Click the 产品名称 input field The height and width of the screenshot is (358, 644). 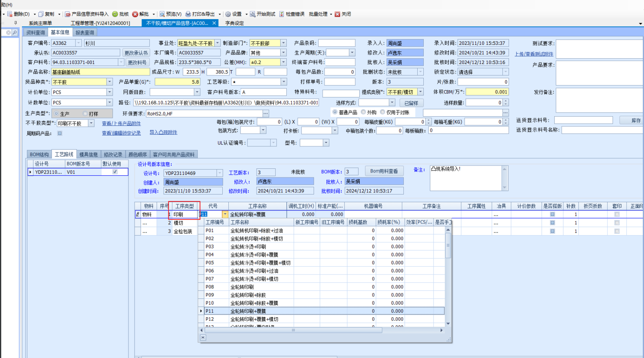point(101,72)
